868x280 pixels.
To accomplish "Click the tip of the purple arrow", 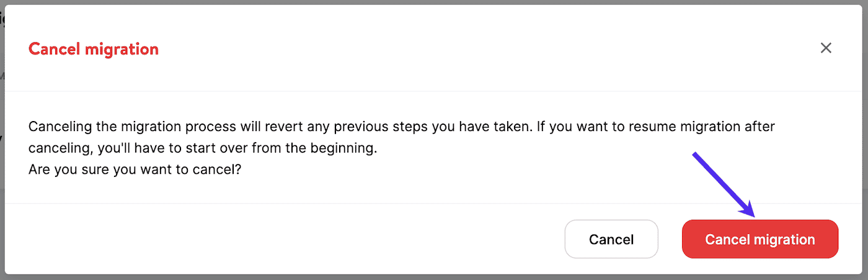I will pos(754,216).
